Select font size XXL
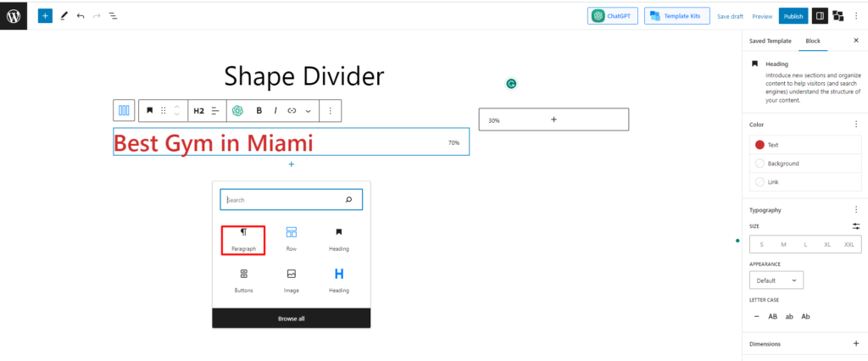 coord(849,244)
